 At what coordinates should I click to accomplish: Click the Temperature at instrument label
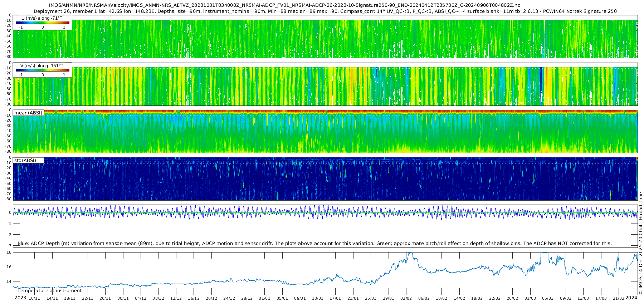point(49,291)
